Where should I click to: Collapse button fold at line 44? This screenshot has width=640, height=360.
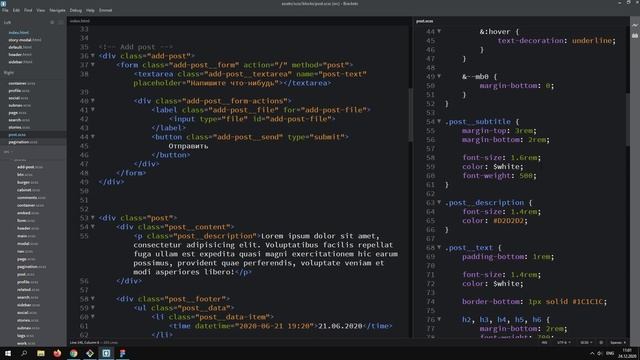93,136
